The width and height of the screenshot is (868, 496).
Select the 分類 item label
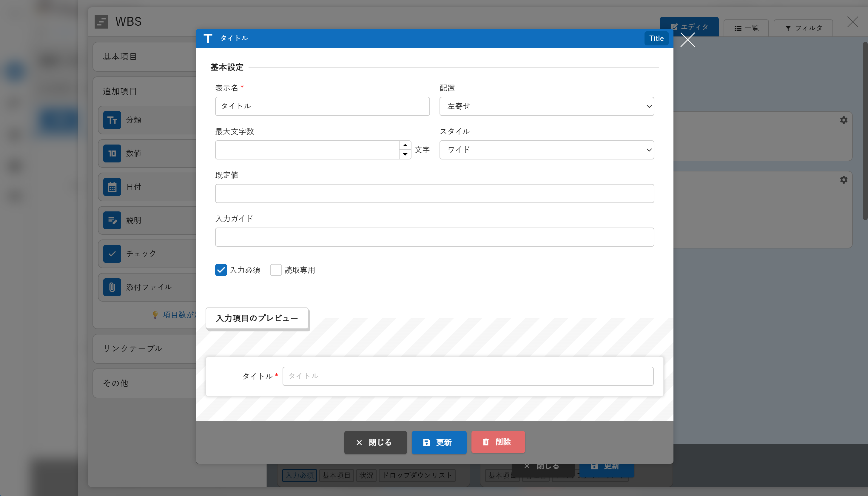134,120
